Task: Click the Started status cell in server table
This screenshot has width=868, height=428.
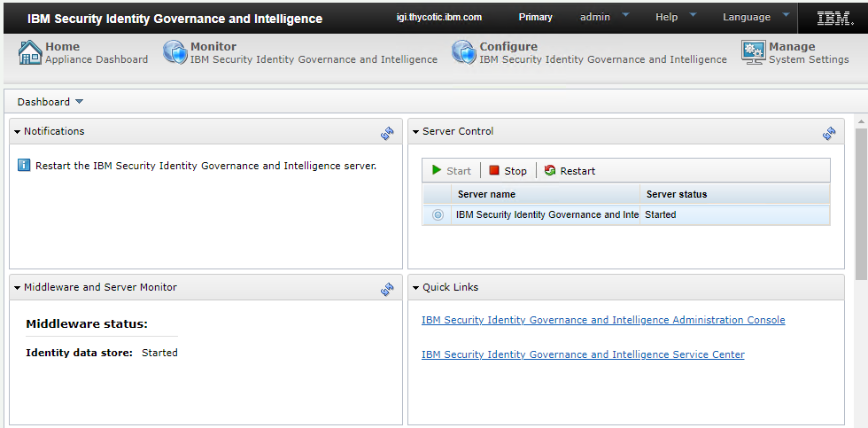Action: [x=735, y=214]
